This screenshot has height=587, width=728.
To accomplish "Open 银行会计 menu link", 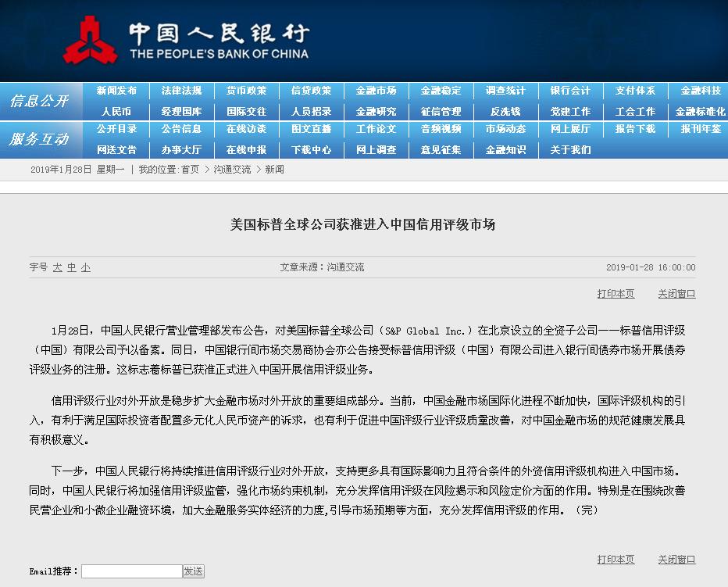I will coord(571,91).
